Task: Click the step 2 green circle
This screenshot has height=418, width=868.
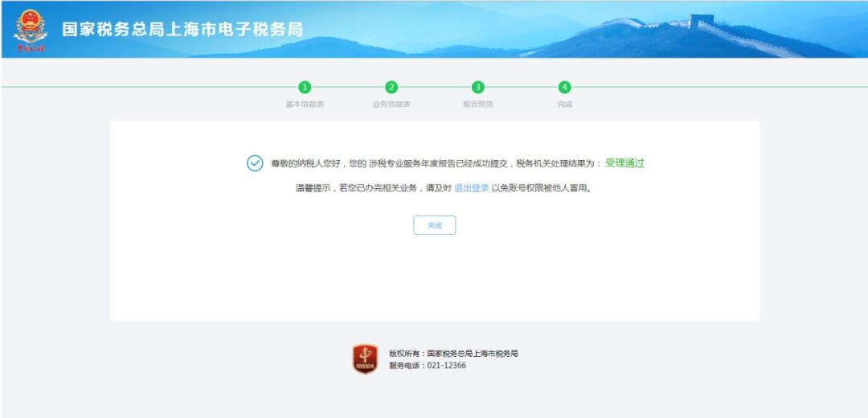Action: pyautogui.click(x=391, y=87)
